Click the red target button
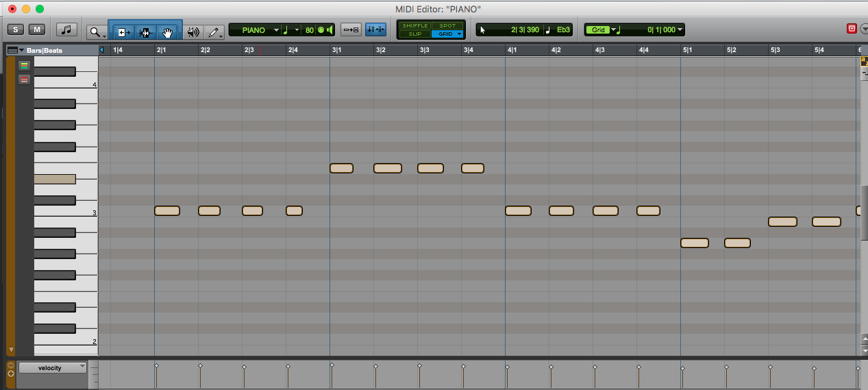 coord(852,29)
